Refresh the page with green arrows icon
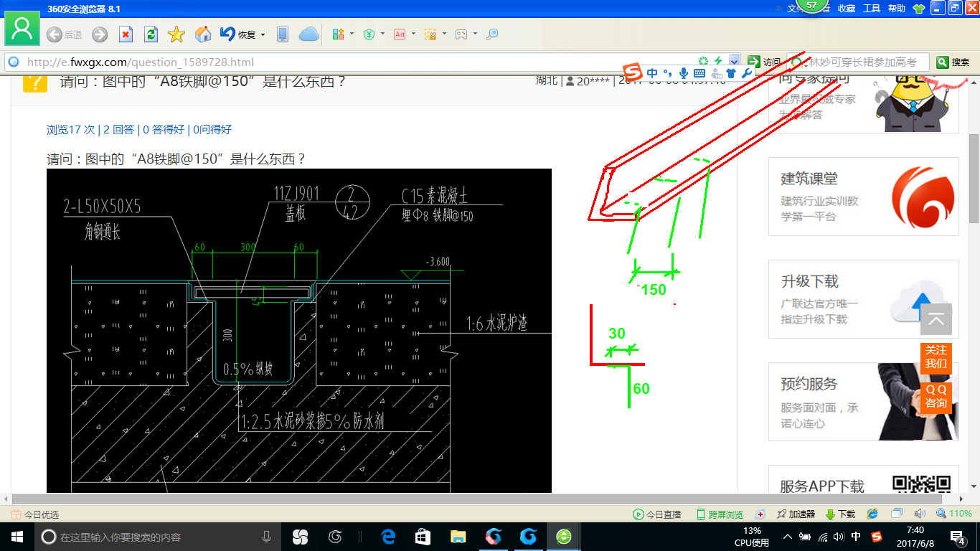 (151, 34)
